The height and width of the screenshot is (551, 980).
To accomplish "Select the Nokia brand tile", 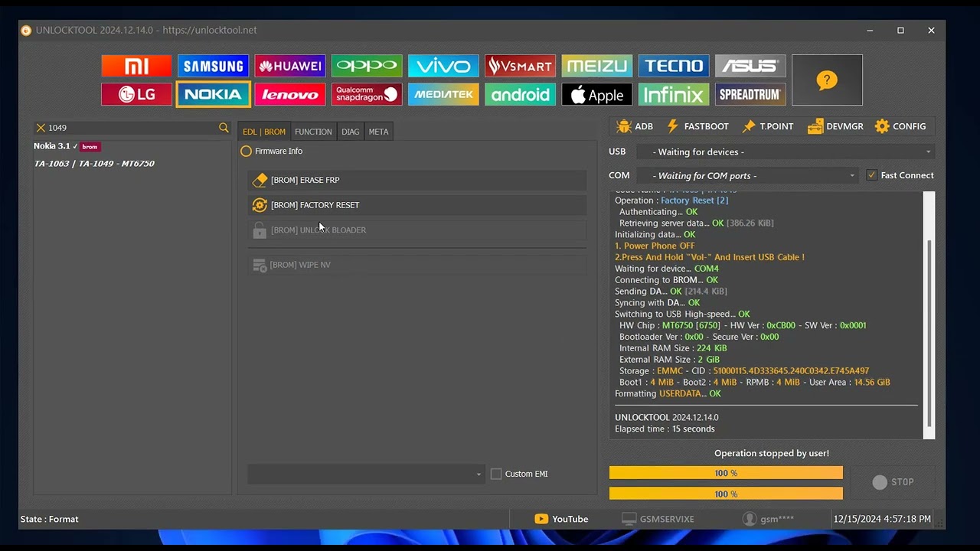I will coord(213,95).
